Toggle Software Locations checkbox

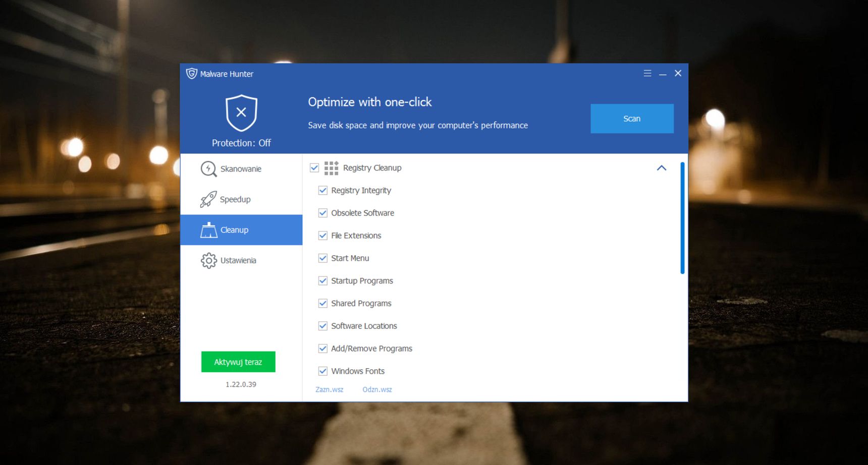pyautogui.click(x=323, y=326)
